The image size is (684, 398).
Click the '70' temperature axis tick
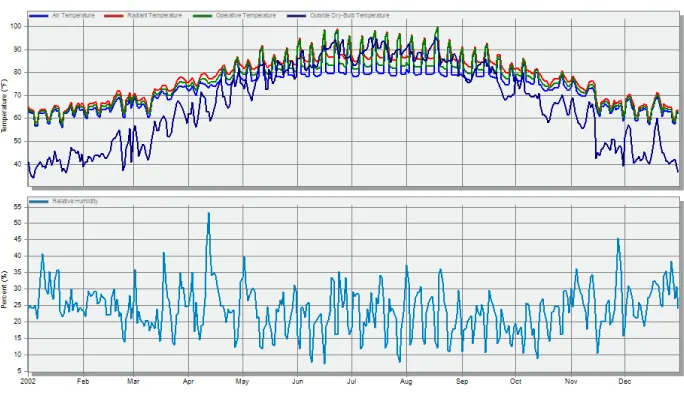pos(17,95)
